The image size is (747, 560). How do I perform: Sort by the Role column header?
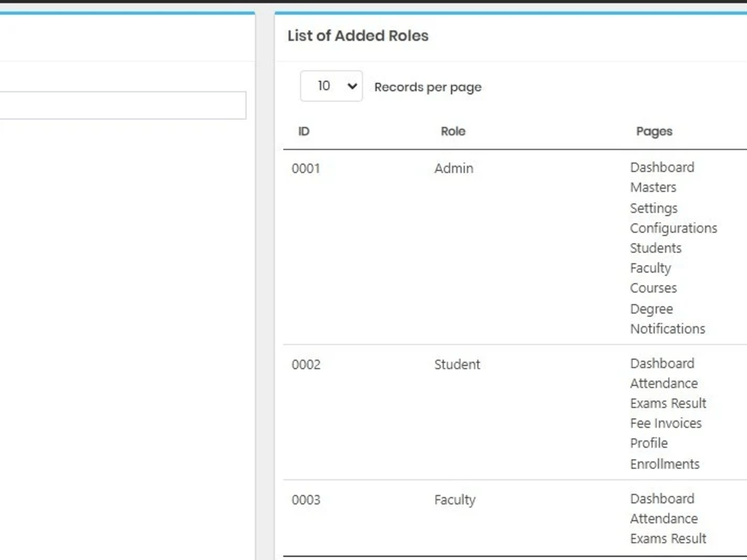(x=453, y=131)
